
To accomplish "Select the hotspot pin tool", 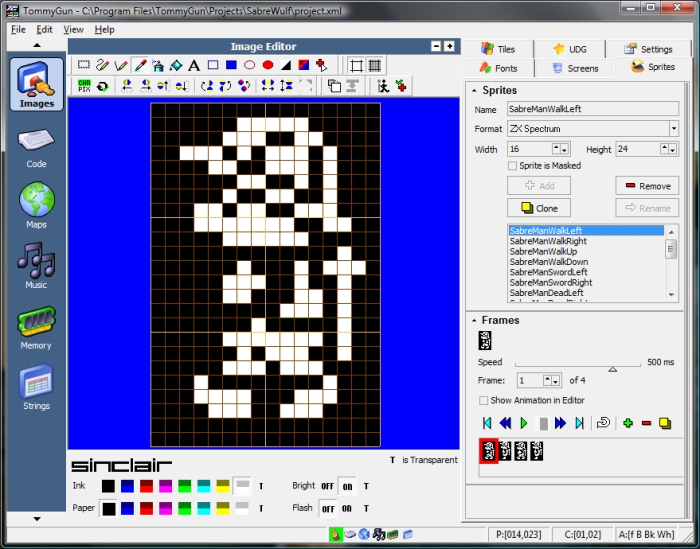I will pyautogui.click(x=321, y=65).
